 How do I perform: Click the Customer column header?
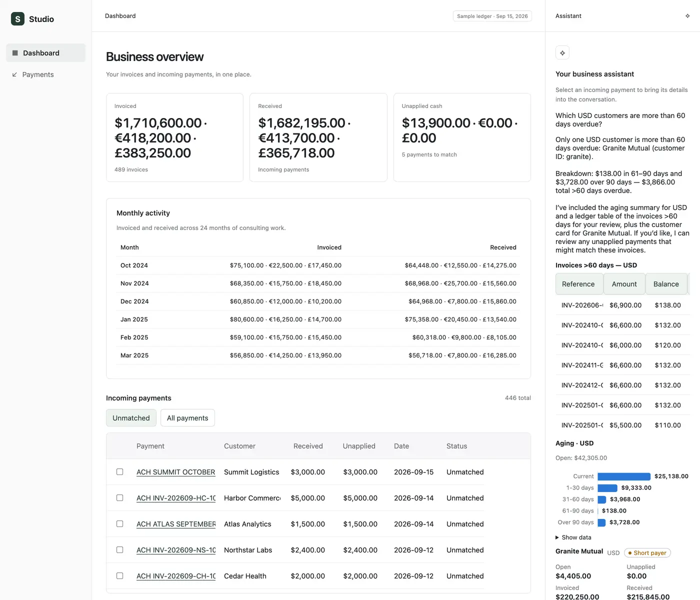tap(239, 446)
